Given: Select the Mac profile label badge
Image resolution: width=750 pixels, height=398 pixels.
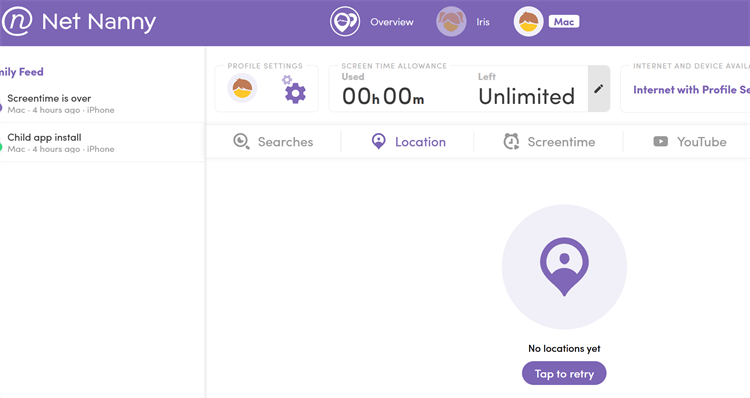Looking at the screenshot, I should pyautogui.click(x=564, y=22).
